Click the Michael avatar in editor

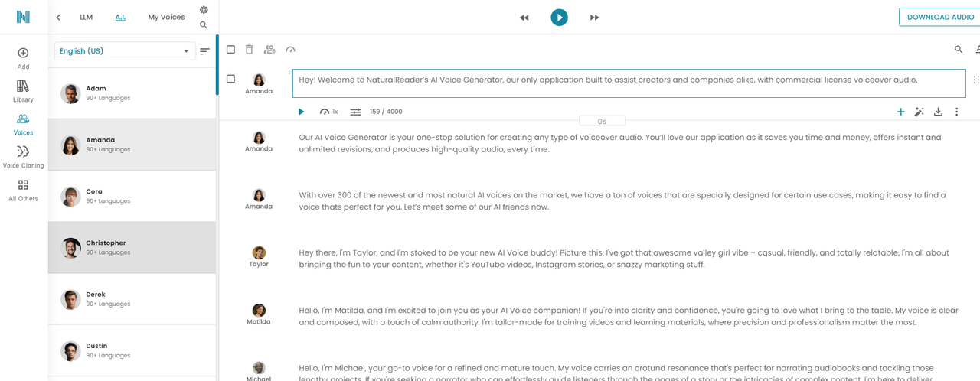[259, 368]
